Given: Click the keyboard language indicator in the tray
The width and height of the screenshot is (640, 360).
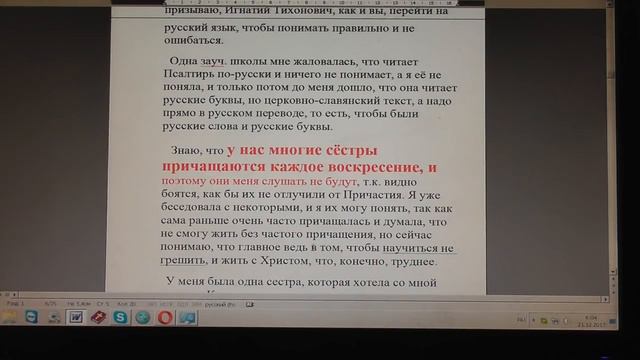Looking at the screenshot, I should click(521, 320).
